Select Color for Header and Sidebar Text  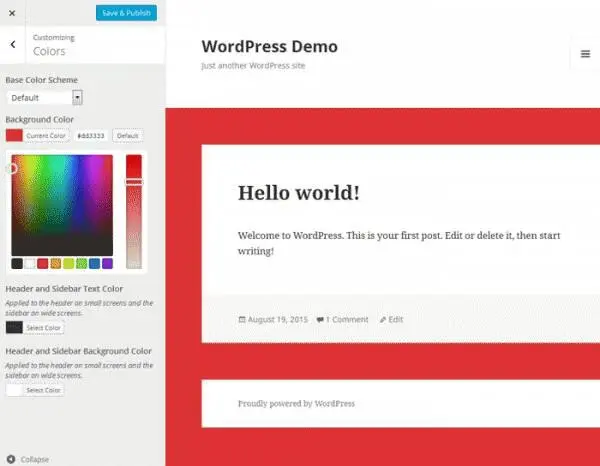(44, 328)
